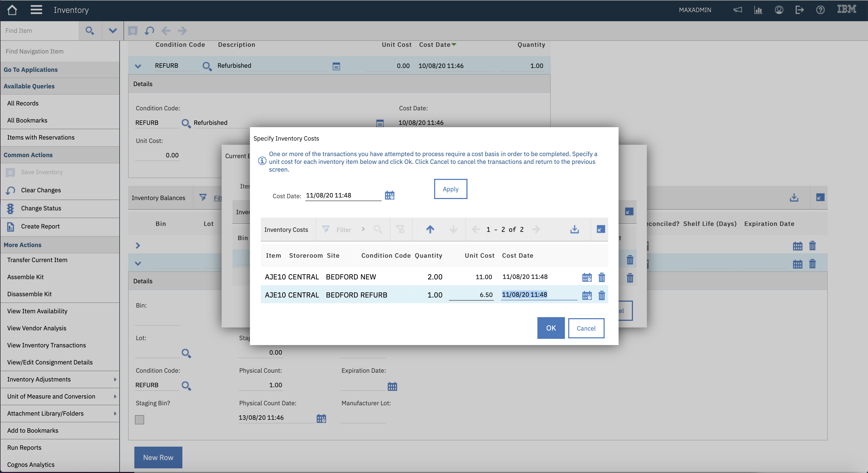Viewport: 868px width, 473px height.
Task: Click the sign out icon in header
Action: (x=799, y=10)
